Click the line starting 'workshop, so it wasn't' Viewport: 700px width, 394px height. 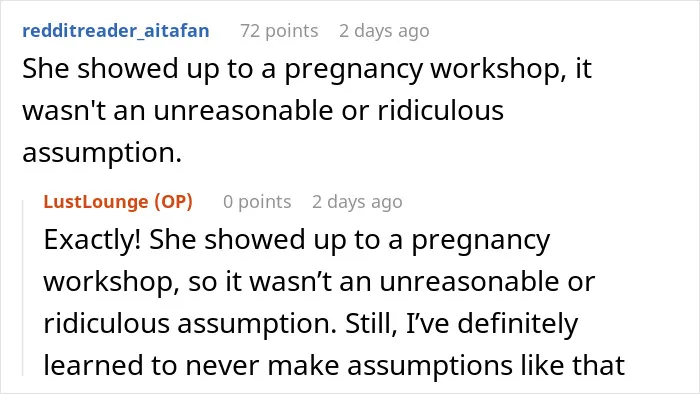click(319, 282)
